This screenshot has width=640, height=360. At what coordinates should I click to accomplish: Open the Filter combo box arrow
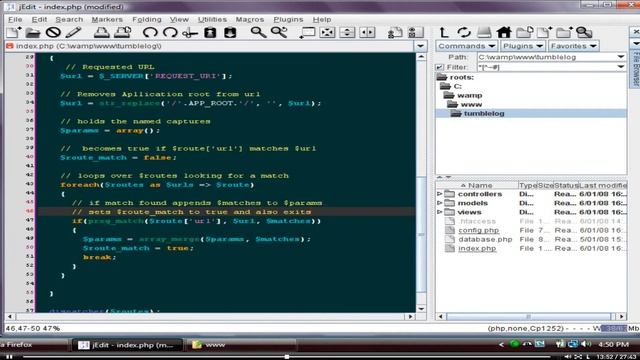(621, 67)
